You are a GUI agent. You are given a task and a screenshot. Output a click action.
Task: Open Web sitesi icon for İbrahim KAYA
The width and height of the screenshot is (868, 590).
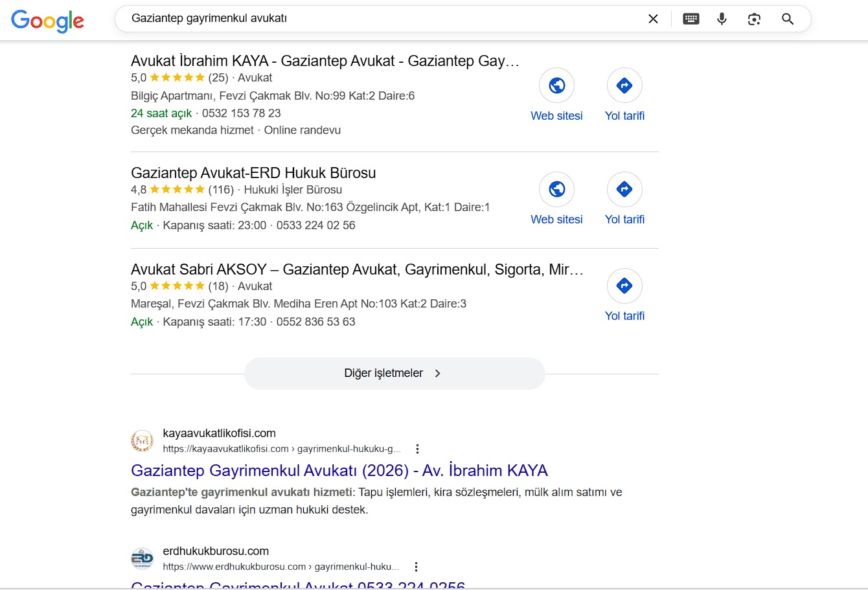(x=556, y=85)
